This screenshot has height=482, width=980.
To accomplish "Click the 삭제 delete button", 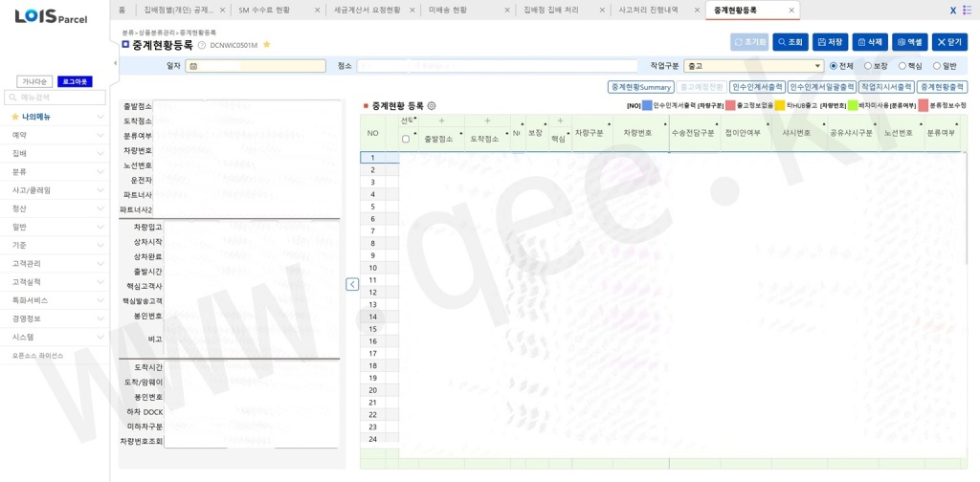I will (870, 42).
